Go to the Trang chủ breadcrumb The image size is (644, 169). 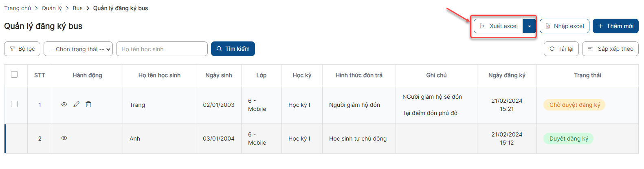pyautogui.click(x=18, y=8)
